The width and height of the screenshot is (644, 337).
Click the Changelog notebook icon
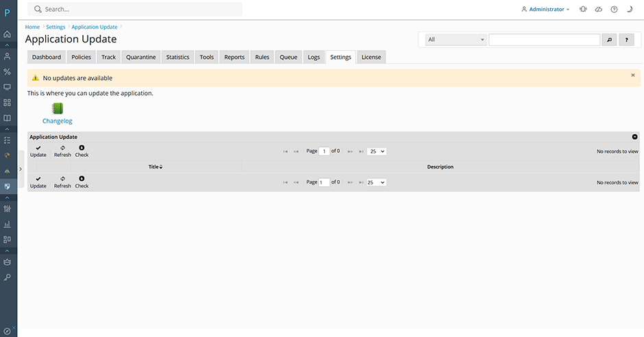pos(58,108)
